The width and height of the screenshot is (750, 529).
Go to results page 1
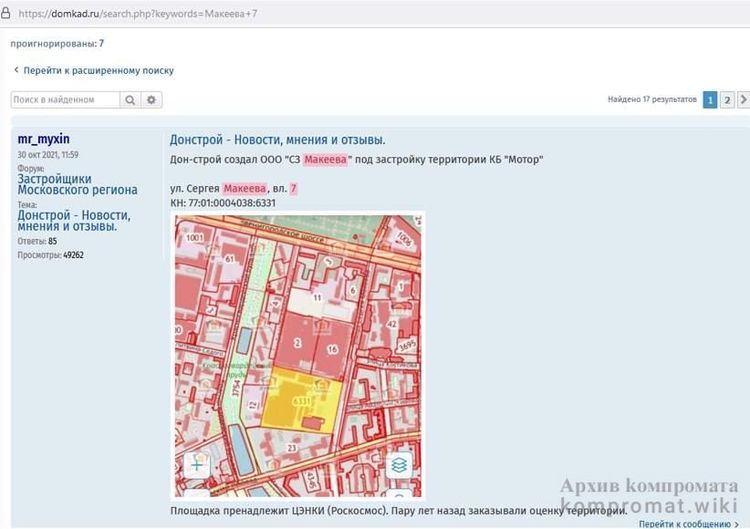710,100
